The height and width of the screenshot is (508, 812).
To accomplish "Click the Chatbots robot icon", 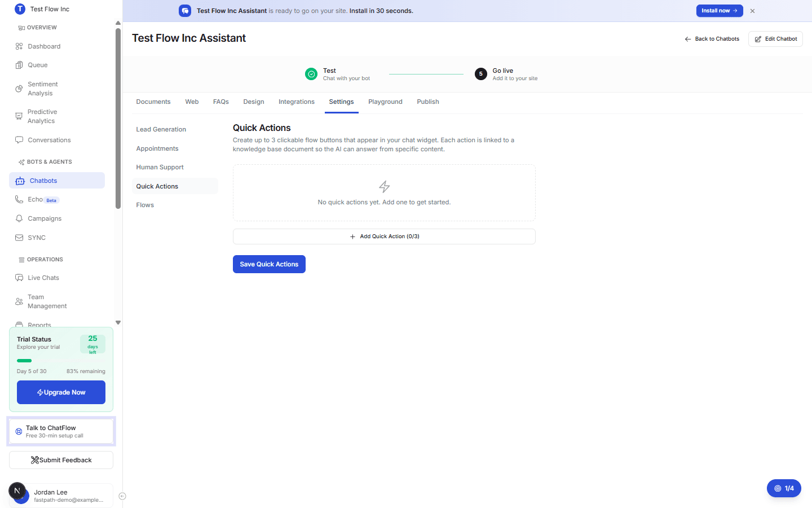I will coord(20,181).
